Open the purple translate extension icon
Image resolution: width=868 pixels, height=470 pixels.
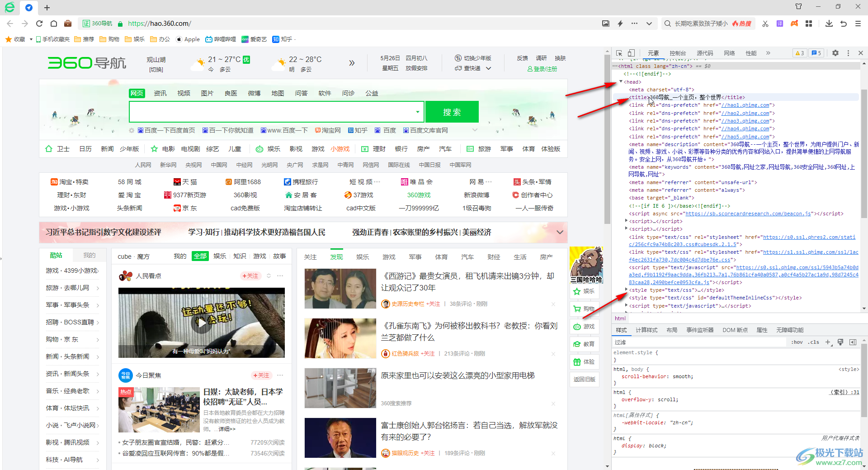point(780,24)
